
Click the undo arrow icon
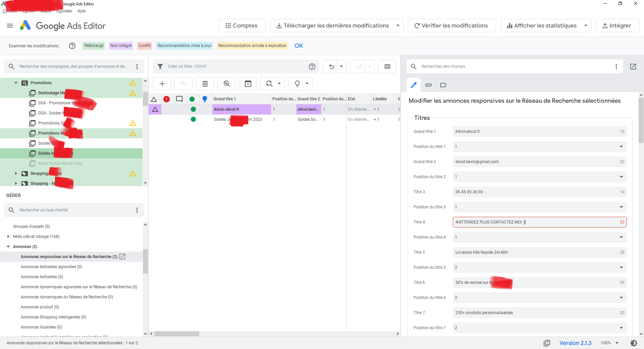pos(331,66)
